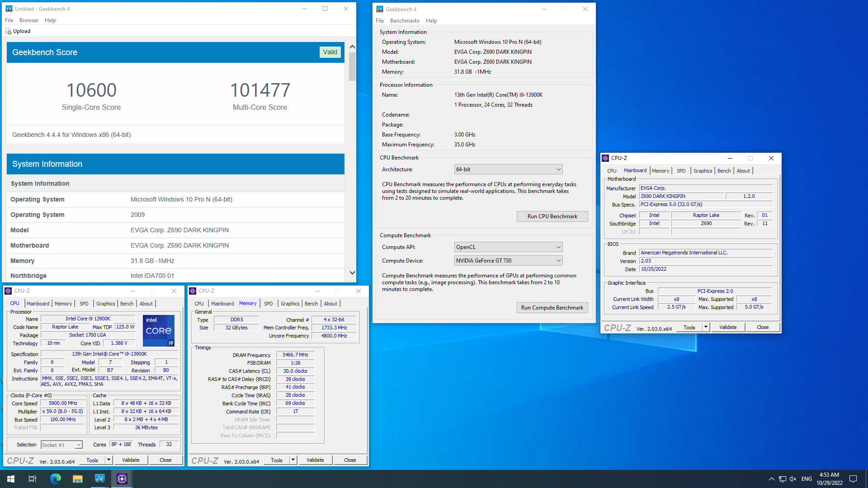Click the CAS# Latency 30.0 clocks field

click(295, 371)
